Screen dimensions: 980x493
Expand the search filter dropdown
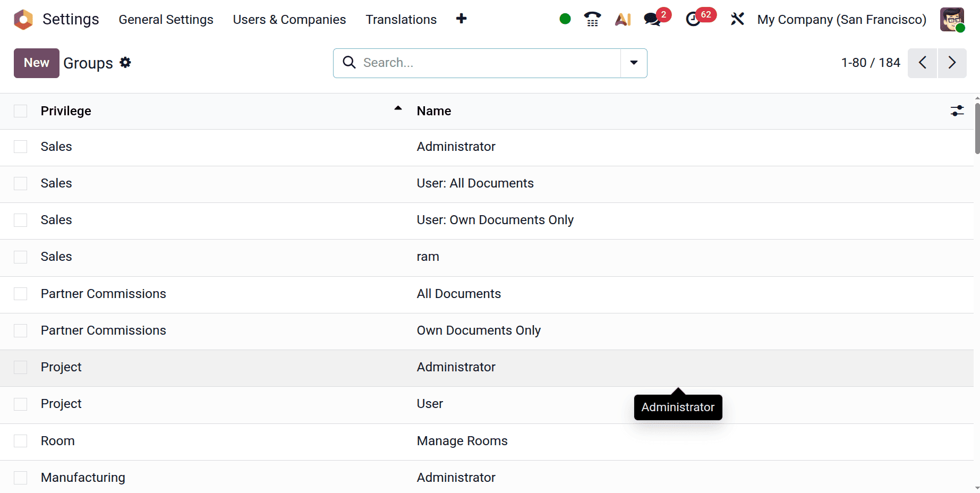pyautogui.click(x=633, y=63)
